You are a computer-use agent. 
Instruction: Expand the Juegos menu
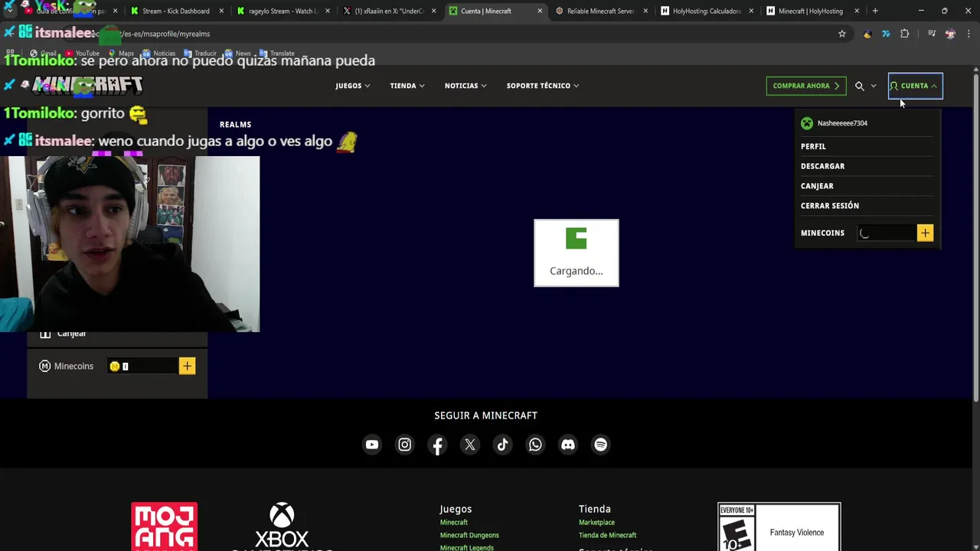coord(352,86)
